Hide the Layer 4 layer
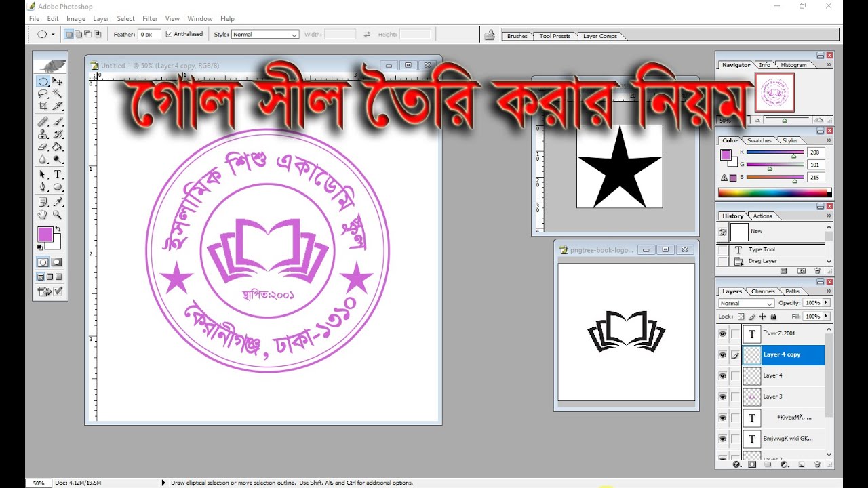Image resolution: width=868 pixels, height=488 pixels. [722, 375]
